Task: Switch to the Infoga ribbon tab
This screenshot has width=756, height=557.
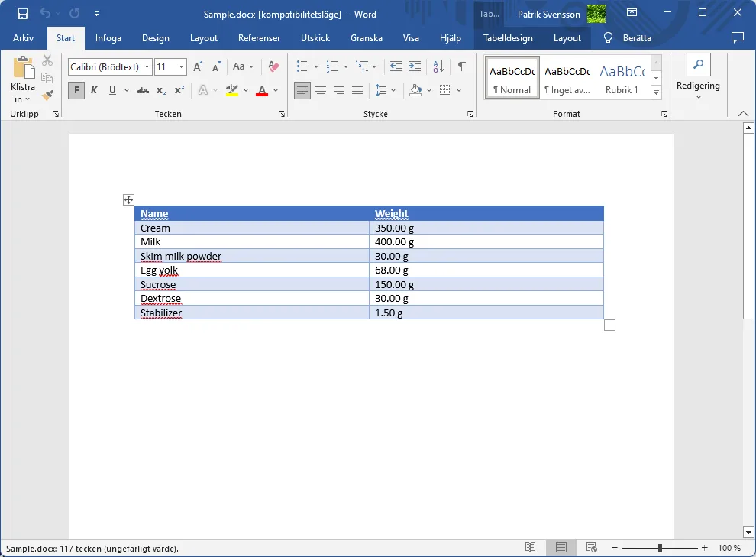Action: click(108, 38)
